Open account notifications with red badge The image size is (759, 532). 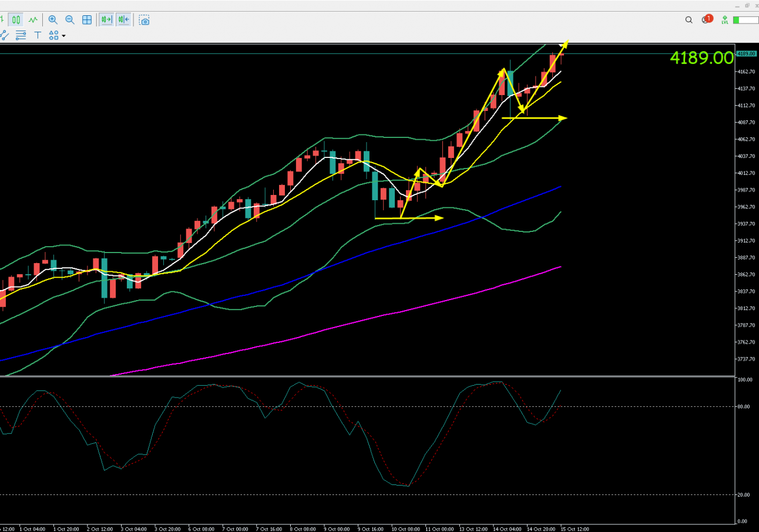(x=707, y=19)
